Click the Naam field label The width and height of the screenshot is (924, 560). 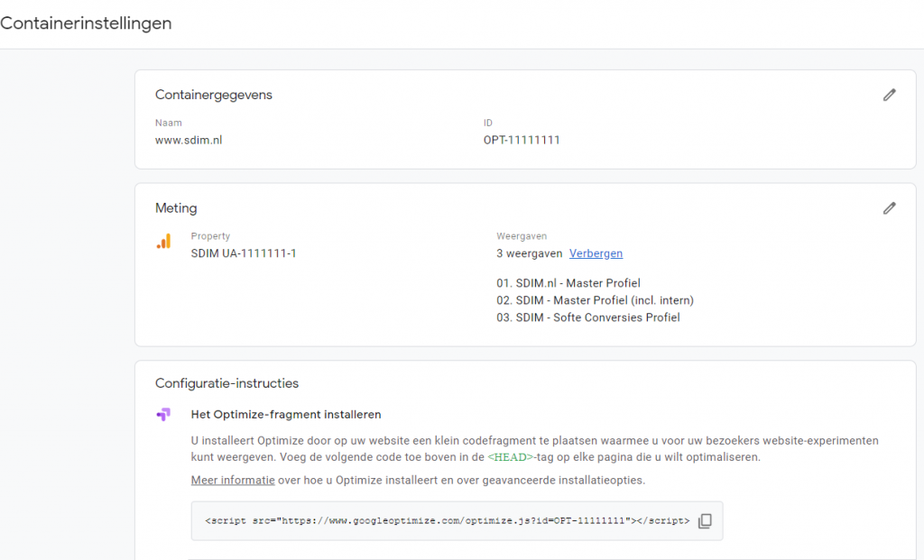[169, 123]
